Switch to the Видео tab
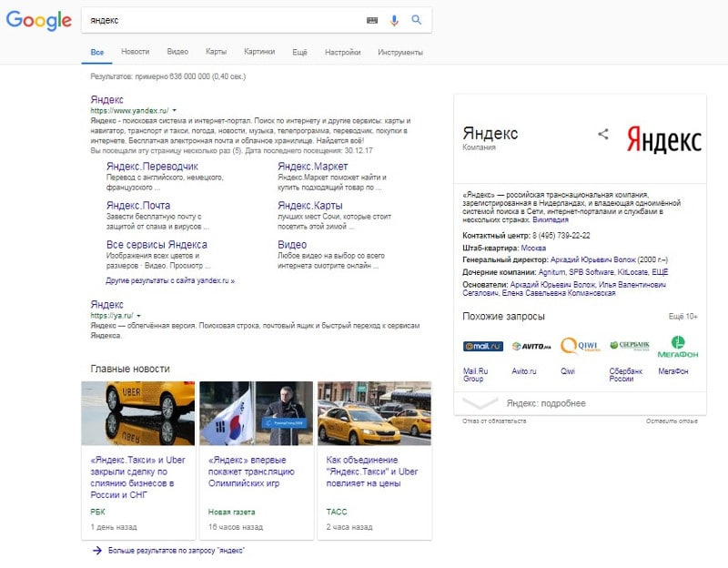Viewport: 728px width, 568px height. pos(177,52)
